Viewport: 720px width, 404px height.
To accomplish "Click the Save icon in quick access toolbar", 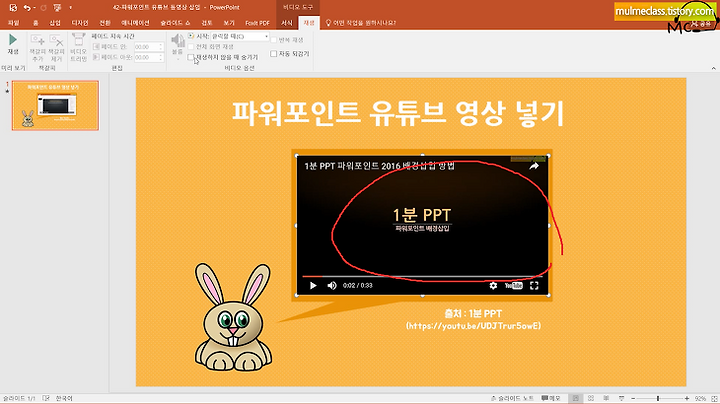I will click(13, 7).
